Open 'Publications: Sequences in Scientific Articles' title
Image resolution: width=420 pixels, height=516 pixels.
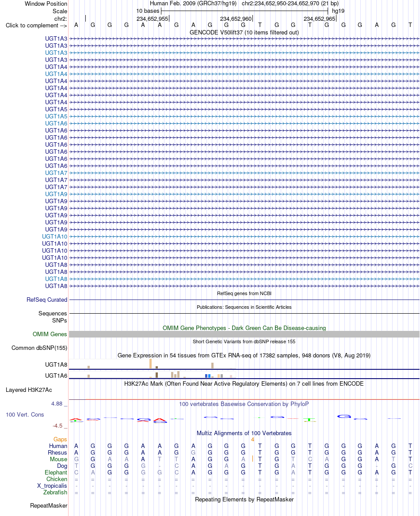click(x=244, y=307)
